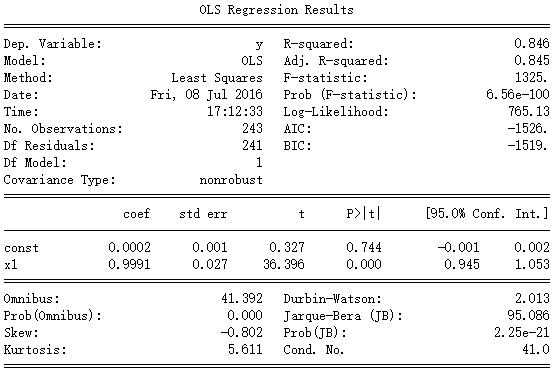Click the const row label

pos(21,248)
